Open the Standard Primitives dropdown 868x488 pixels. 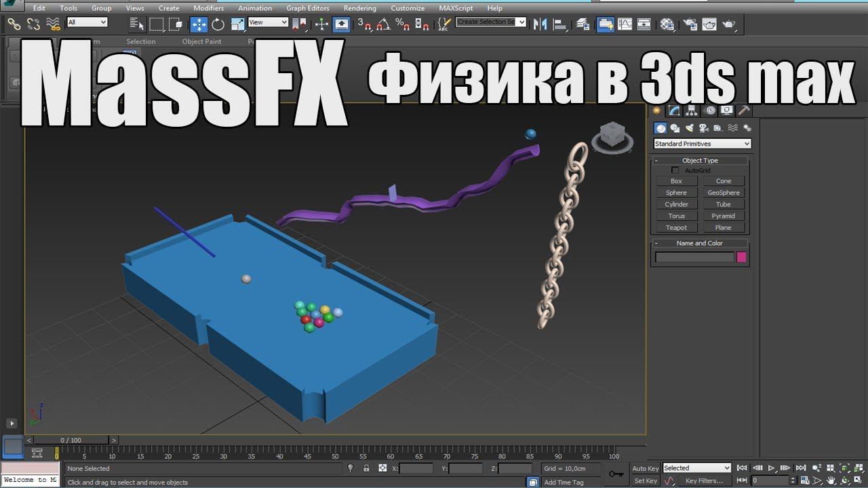[x=703, y=144]
